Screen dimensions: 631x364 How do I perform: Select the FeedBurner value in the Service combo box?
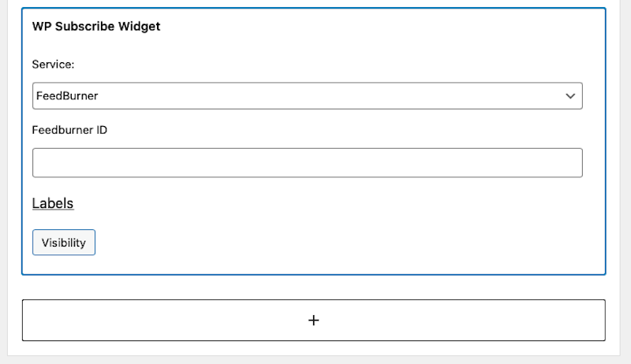pos(68,96)
